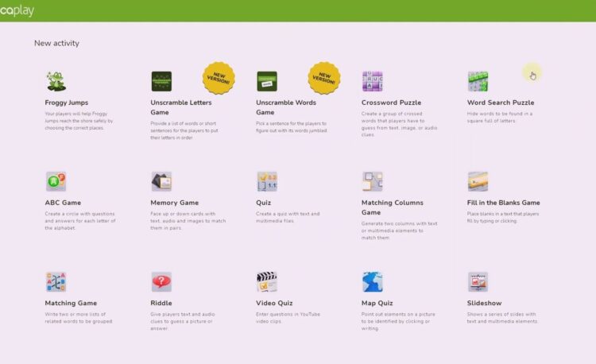Open the Froggy Jumps title link
This screenshot has height=364, width=596.
click(67, 103)
